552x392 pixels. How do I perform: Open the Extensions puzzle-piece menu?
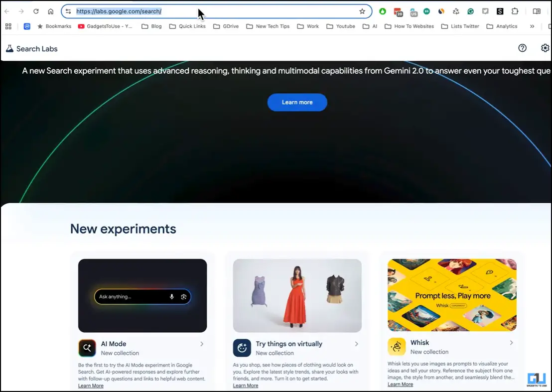click(515, 11)
